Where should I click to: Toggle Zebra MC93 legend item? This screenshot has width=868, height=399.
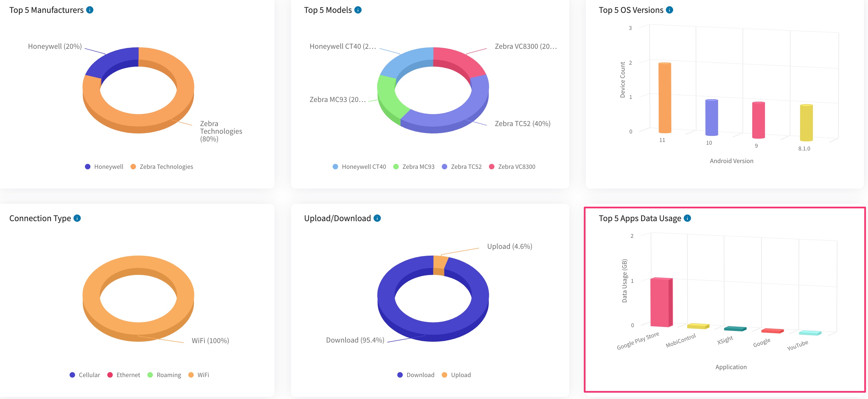418,167
